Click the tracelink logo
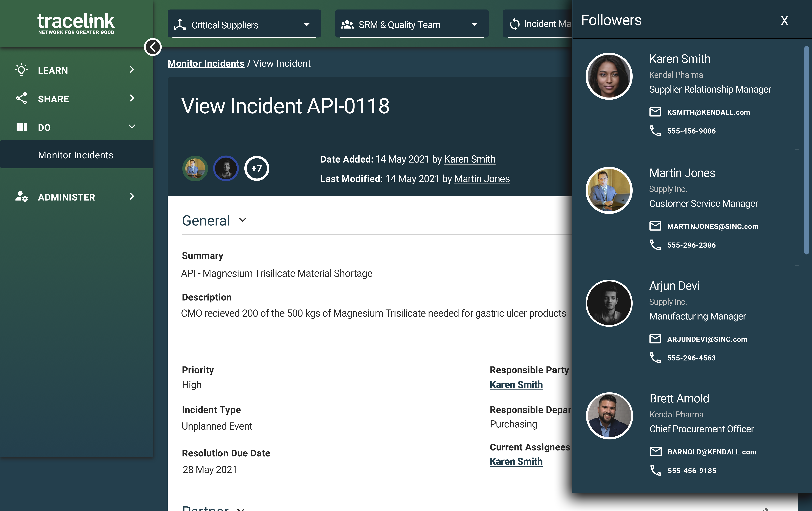 tap(76, 24)
